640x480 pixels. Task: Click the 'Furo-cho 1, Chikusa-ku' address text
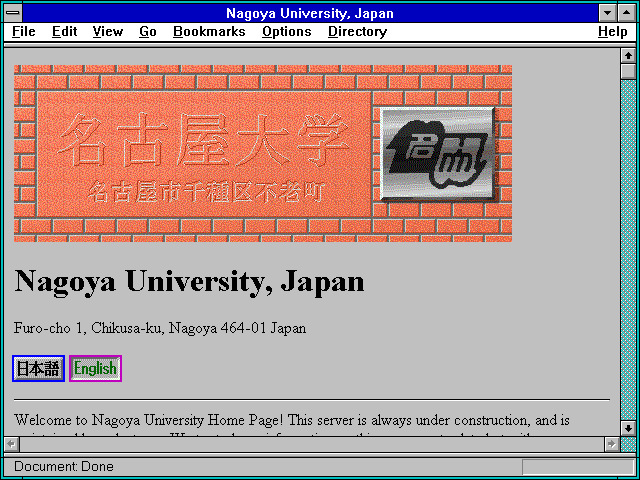tap(160, 328)
